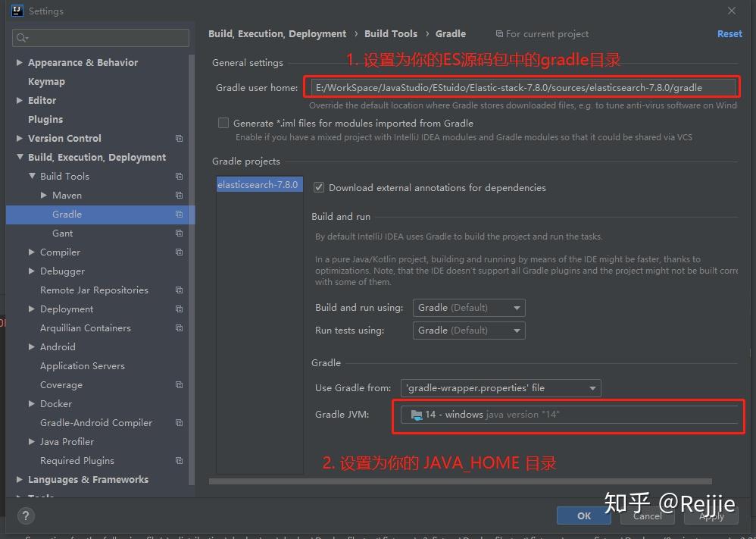This screenshot has height=539, width=756.
Task: Expand the Editor settings node
Action: click(19, 100)
